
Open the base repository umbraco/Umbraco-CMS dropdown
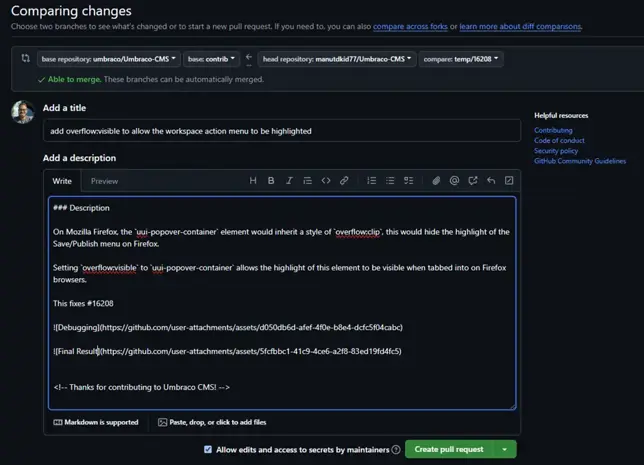tap(108, 59)
